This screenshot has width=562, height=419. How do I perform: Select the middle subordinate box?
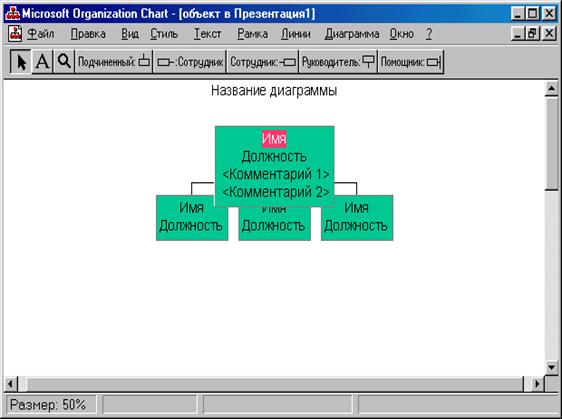275,224
